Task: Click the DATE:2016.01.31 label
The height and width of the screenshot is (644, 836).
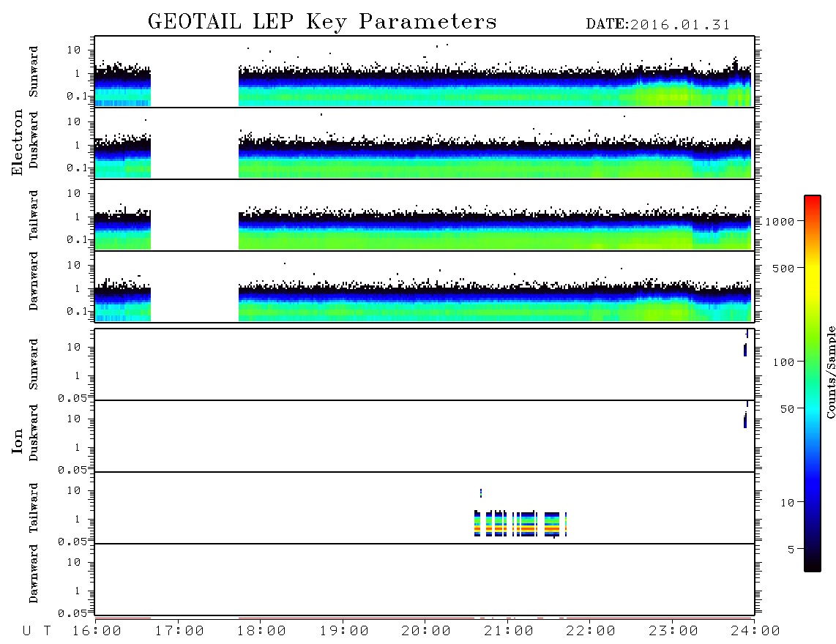Action: (658, 25)
